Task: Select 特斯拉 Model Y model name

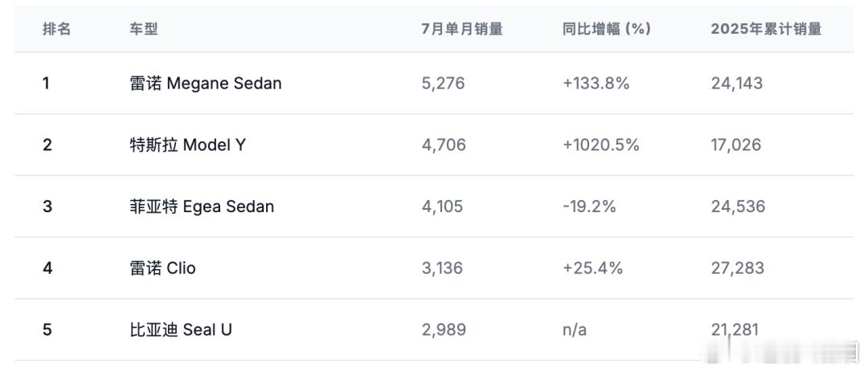Action: pyautogui.click(x=187, y=145)
